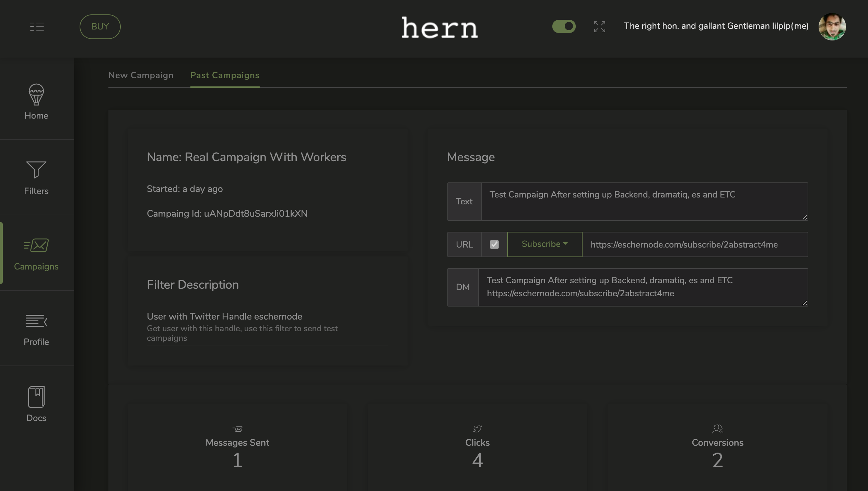Switch to New Campaign tab
The width and height of the screenshot is (868, 491).
coord(141,75)
